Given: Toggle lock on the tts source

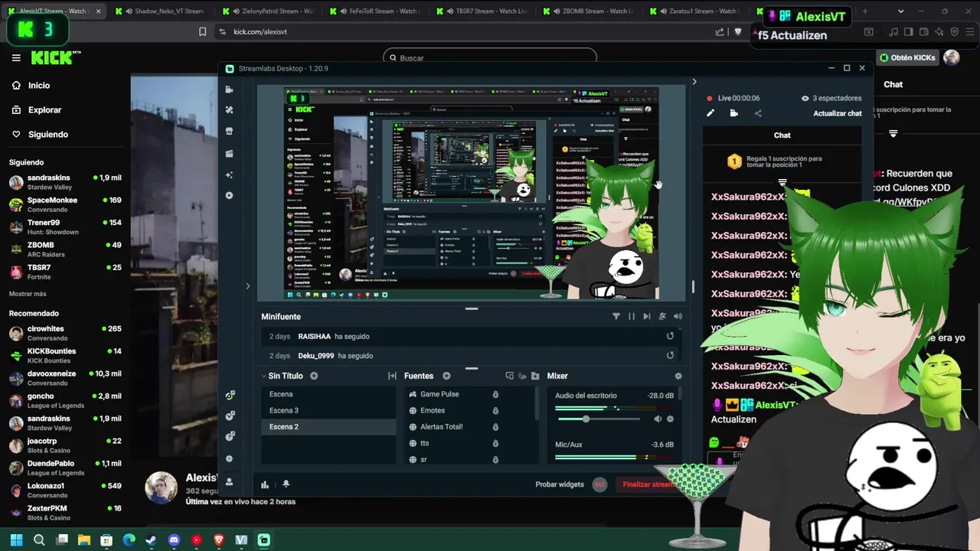Looking at the screenshot, I should point(495,444).
